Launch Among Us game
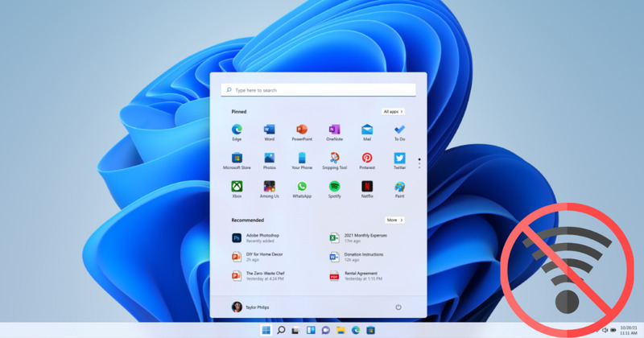644x338 pixels. [269, 189]
